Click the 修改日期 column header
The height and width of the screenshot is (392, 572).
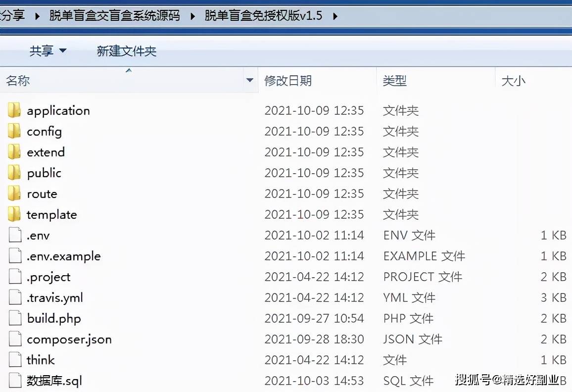[x=288, y=80]
